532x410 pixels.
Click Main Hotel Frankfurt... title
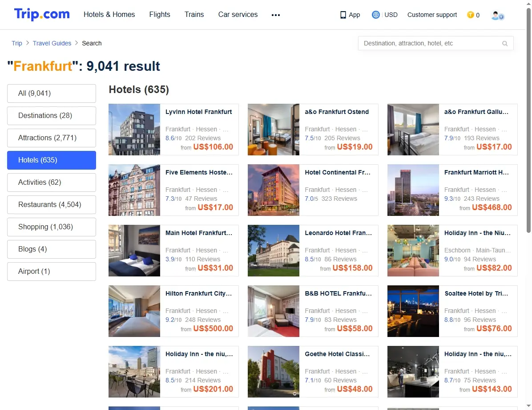pyautogui.click(x=199, y=233)
